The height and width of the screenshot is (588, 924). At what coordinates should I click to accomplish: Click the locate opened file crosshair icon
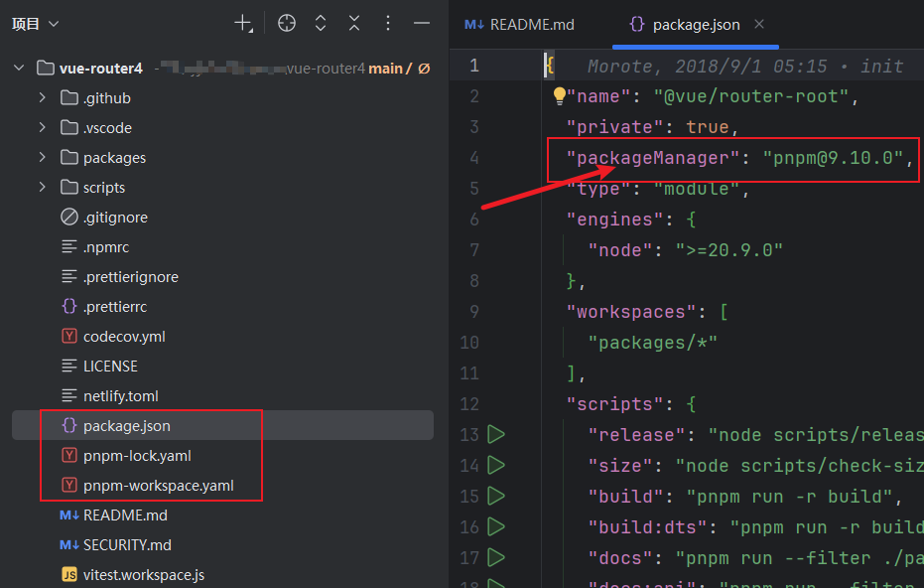tap(287, 24)
